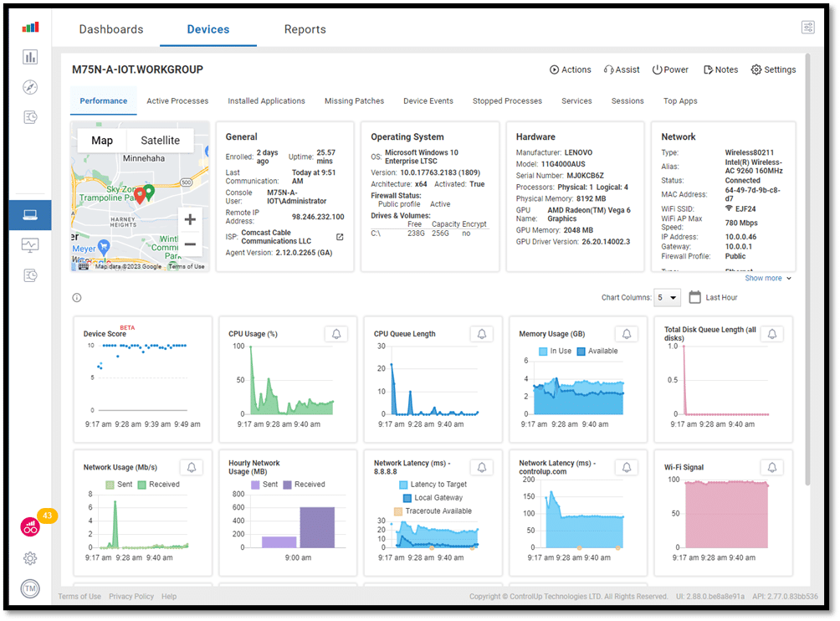Switch to the Services tab
The width and height of the screenshot is (840, 621).
[576, 100]
